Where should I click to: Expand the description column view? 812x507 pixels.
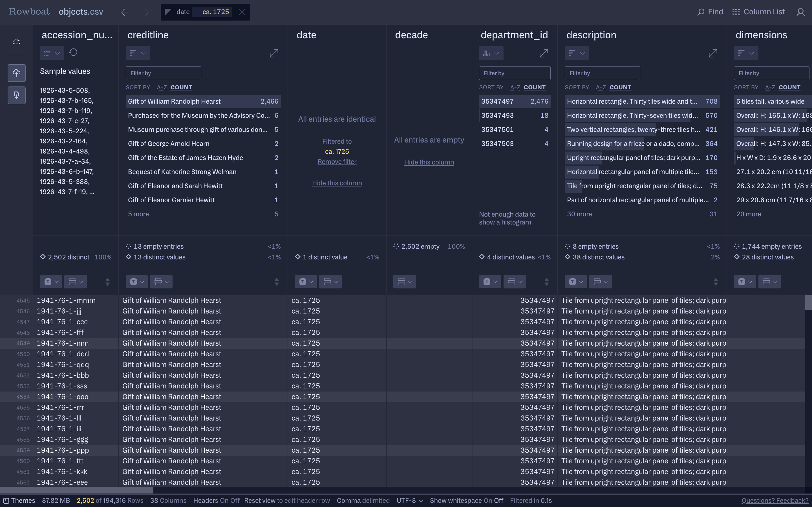(x=713, y=53)
